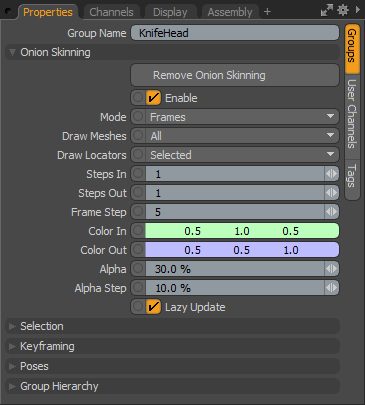Click the Alpha Step keyframe circle

tap(138, 288)
